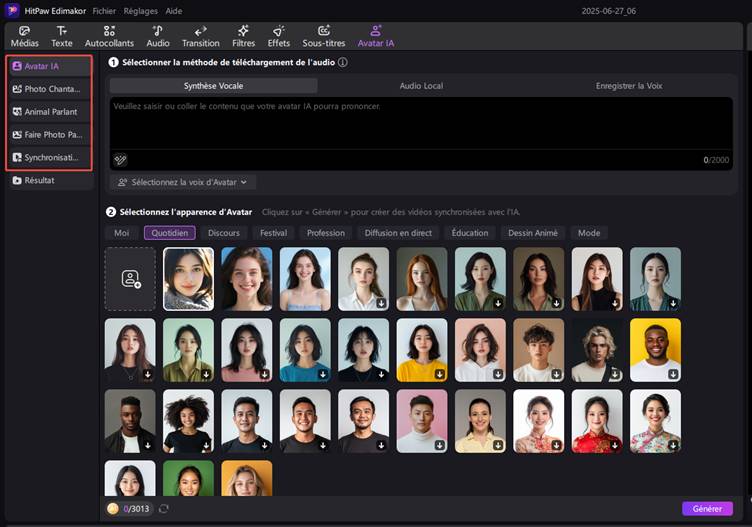Refresh the credits with the reload icon
752x527 pixels.
164,509
